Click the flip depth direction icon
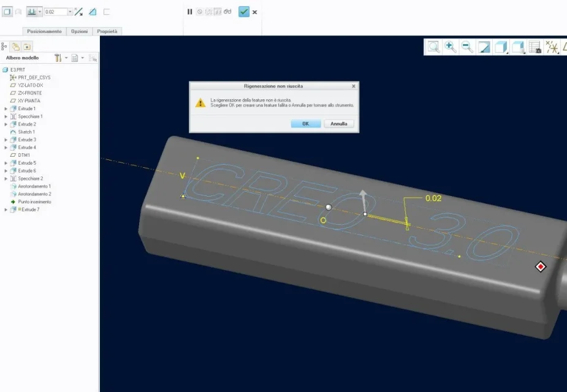 point(78,12)
